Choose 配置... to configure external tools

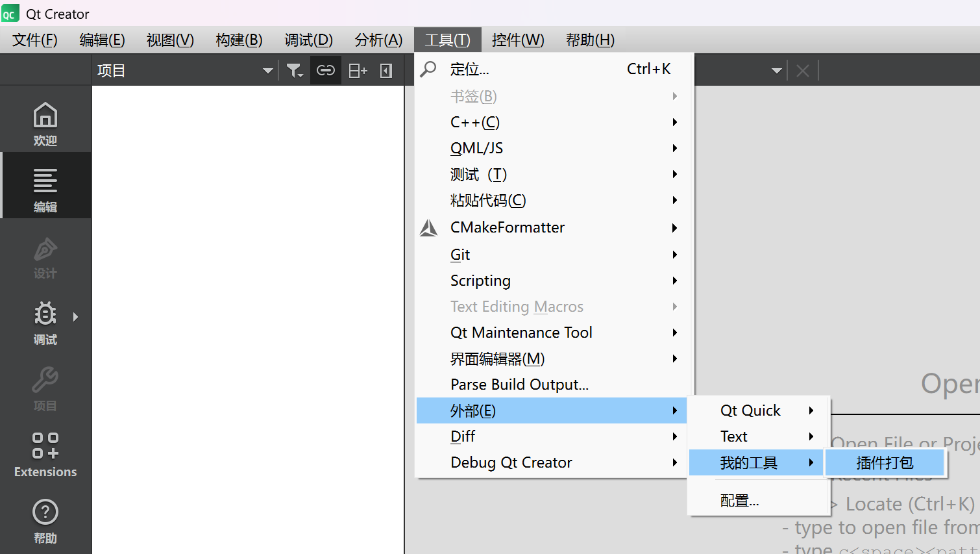click(x=759, y=501)
